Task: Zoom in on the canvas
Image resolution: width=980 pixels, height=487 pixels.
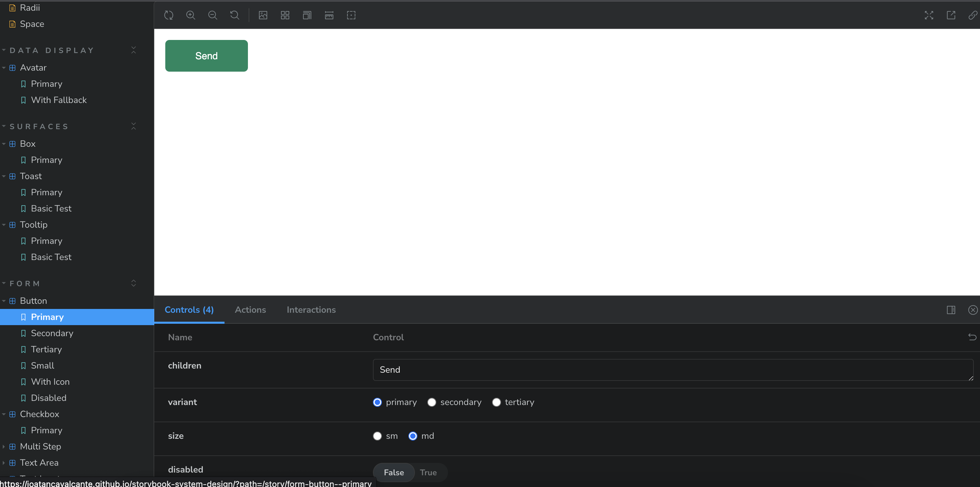Action: [x=191, y=15]
